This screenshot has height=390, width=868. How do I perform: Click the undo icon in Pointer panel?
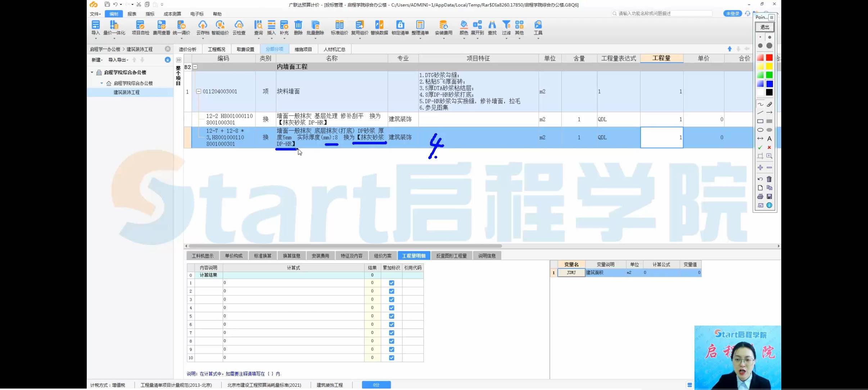(760, 179)
